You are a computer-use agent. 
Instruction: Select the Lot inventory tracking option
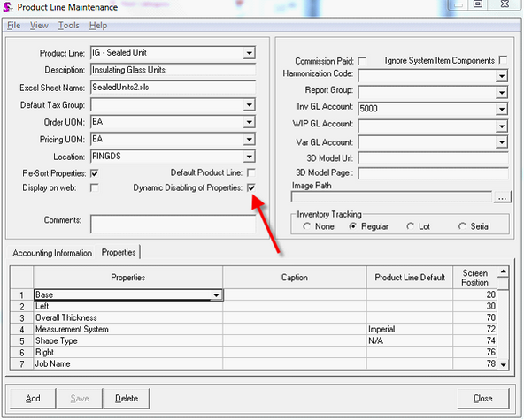[411, 226]
